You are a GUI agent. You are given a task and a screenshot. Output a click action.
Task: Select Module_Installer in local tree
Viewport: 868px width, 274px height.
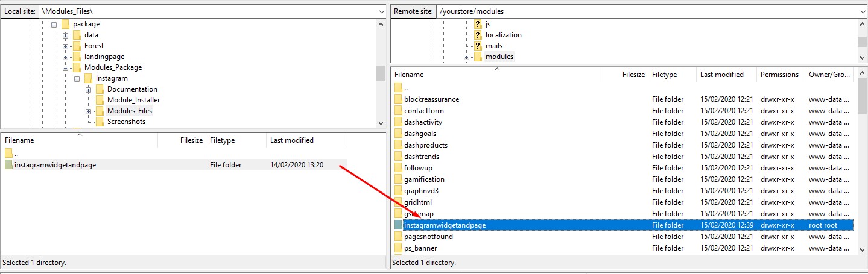click(x=133, y=100)
